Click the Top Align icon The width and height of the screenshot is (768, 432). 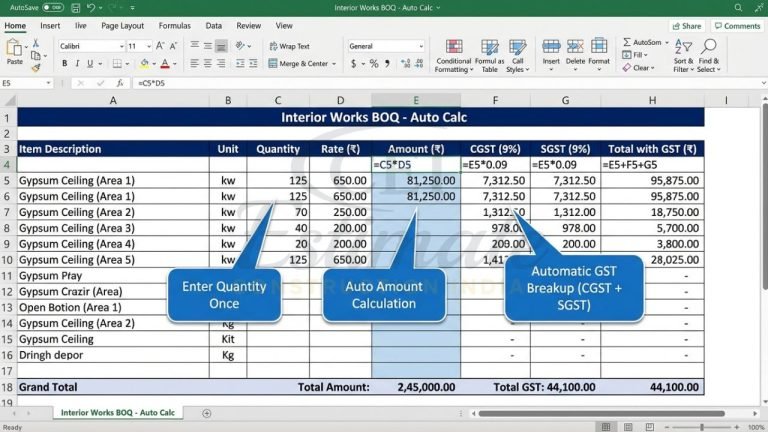tap(194, 46)
